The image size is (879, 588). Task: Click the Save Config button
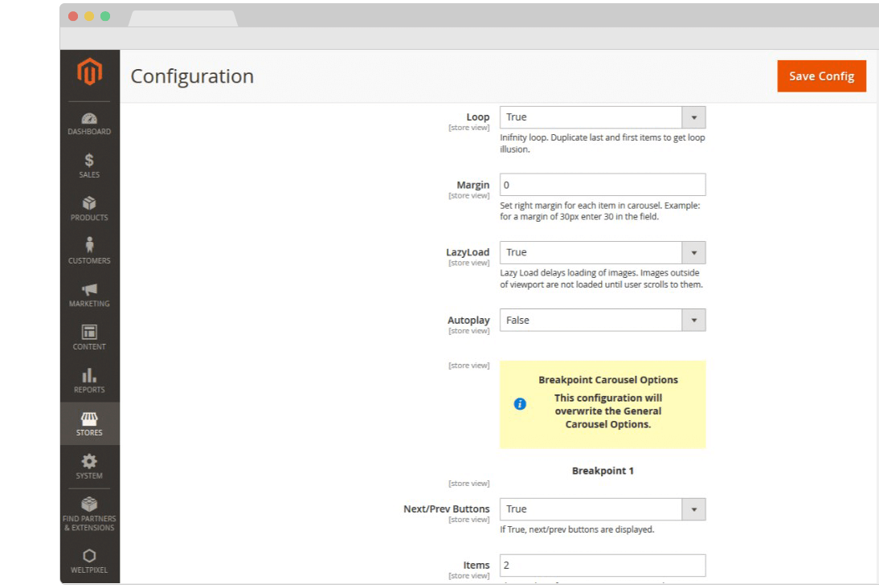(821, 76)
